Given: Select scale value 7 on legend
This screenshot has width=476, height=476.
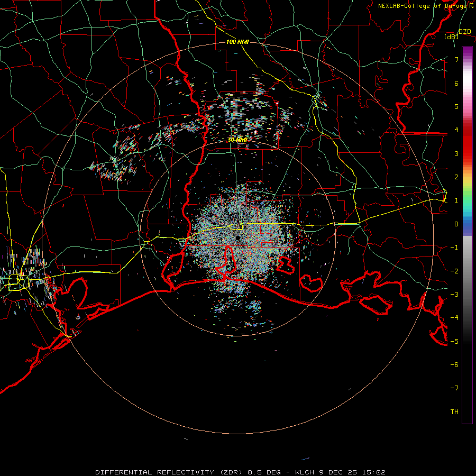Looking at the screenshot, I should [456, 59].
